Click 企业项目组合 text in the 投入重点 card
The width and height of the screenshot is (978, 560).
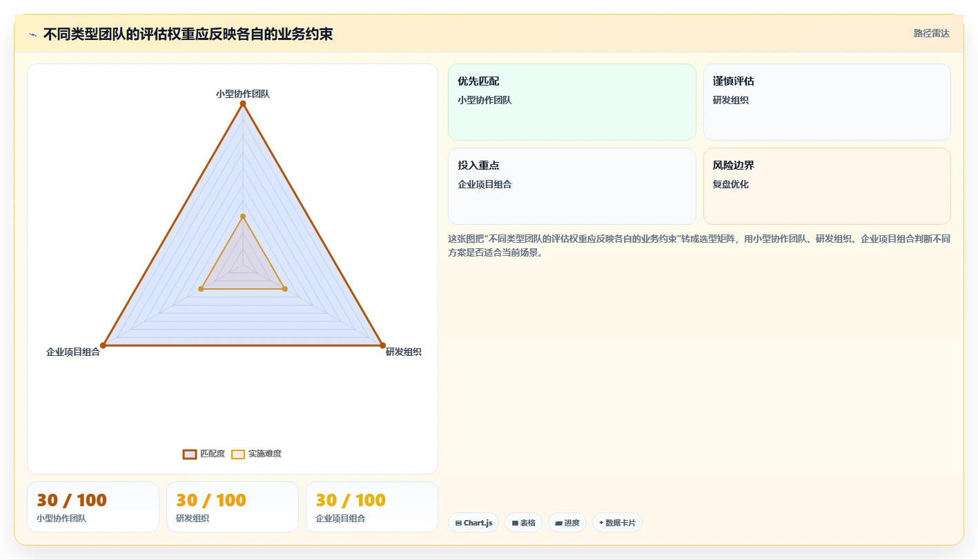[x=485, y=184]
